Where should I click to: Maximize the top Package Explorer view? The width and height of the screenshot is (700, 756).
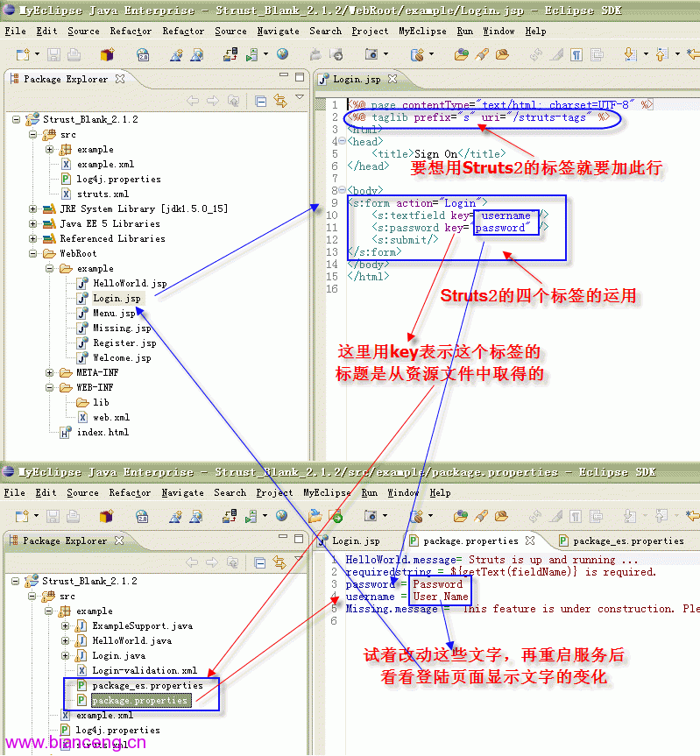click(x=300, y=77)
